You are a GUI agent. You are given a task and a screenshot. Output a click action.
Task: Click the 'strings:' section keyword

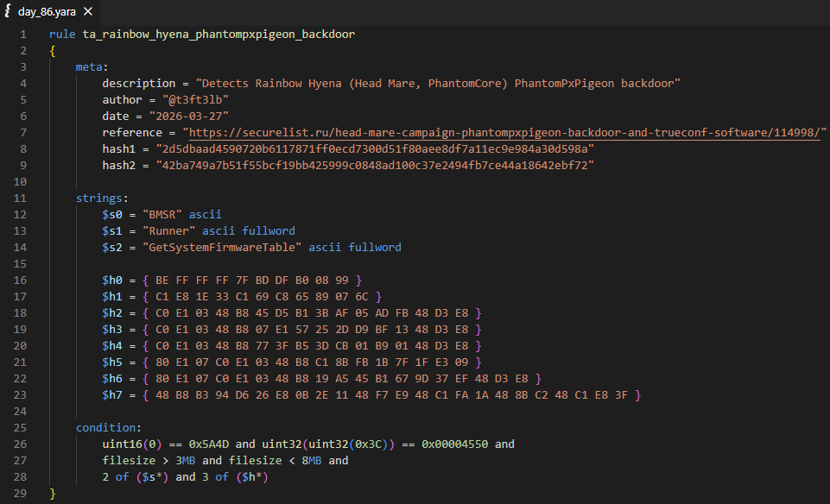coord(102,198)
